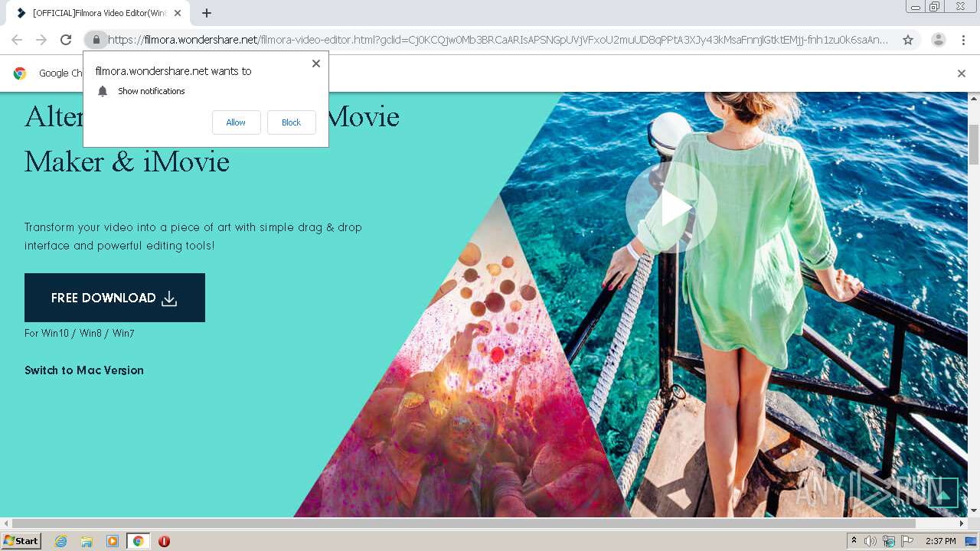Screen dimensions: 980x551
Task: Click the notification bell icon
Action: [x=103, y=91]
